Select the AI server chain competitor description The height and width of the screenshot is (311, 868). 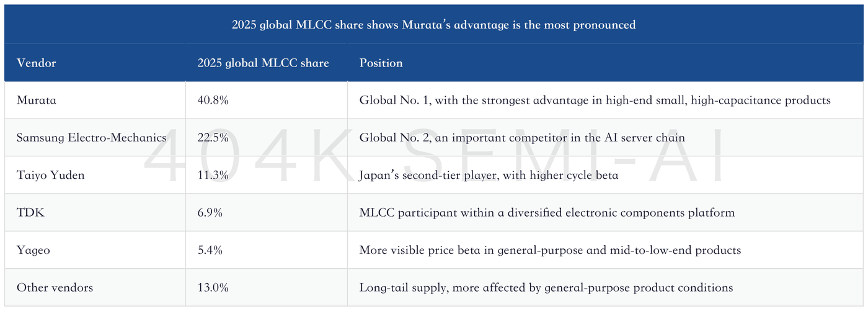tap(522, 138)
